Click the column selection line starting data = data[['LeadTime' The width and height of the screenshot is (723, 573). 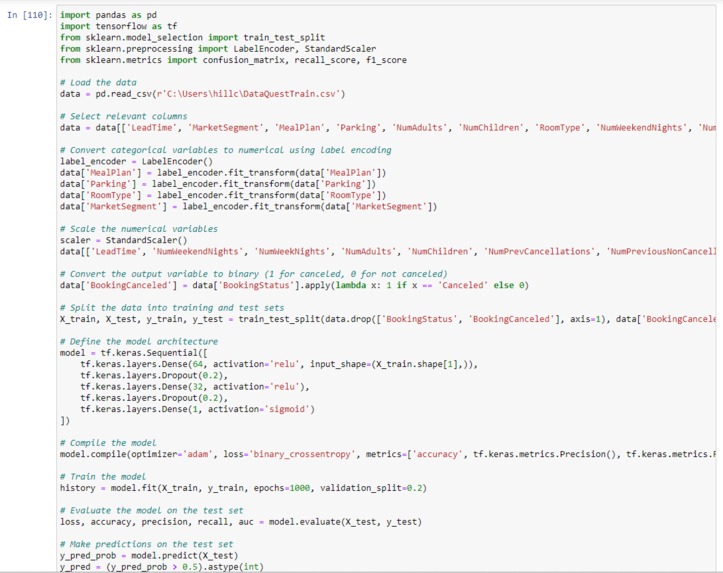click(388, 128)
